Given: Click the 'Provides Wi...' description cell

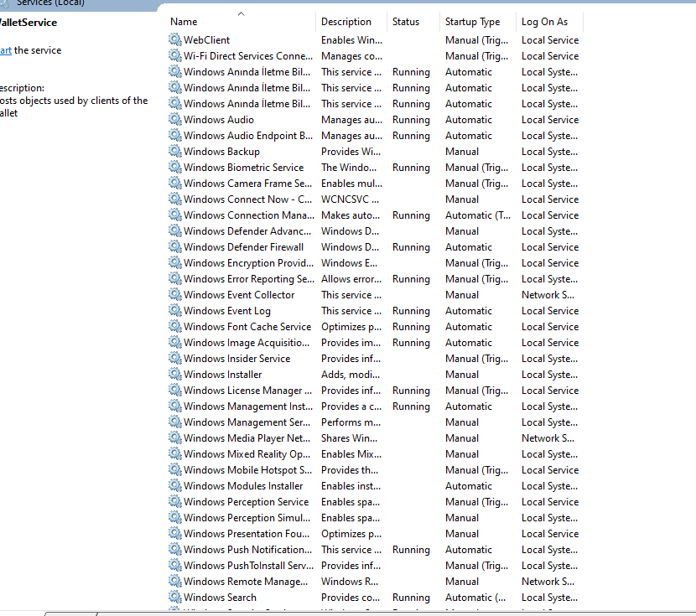Looking at the screenshot, I should tap(351, 152).
